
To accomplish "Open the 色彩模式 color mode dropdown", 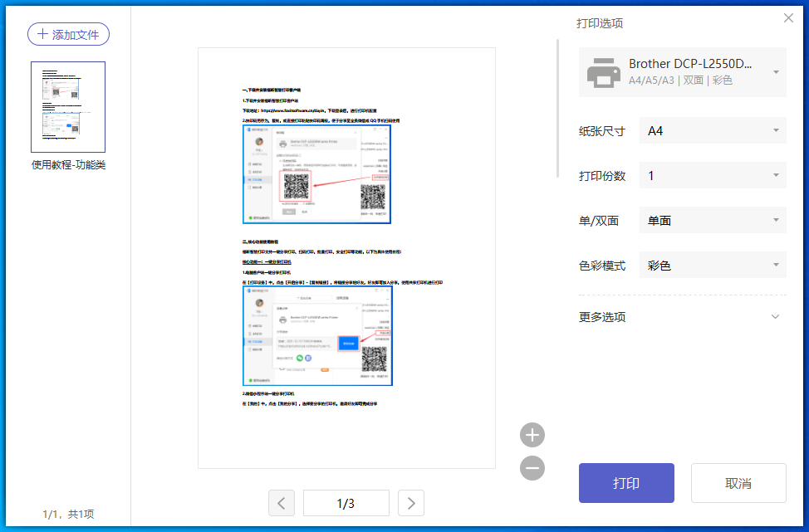I will 711,265.
